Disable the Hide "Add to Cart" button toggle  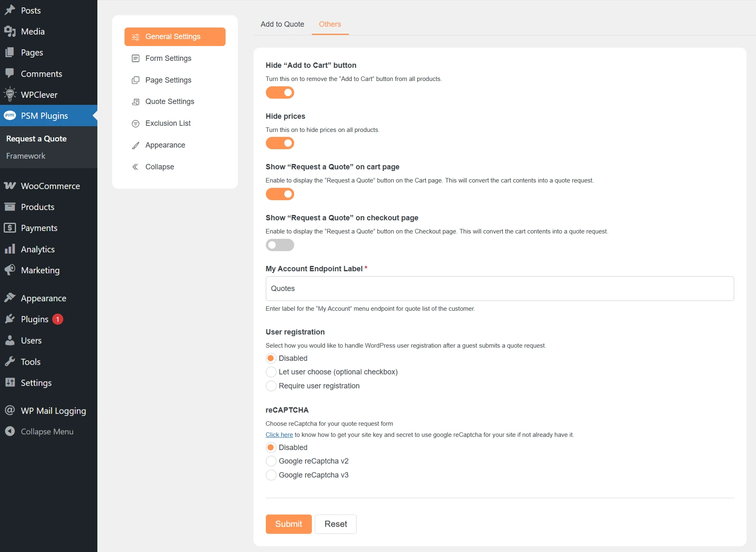(x=280, y=92)
